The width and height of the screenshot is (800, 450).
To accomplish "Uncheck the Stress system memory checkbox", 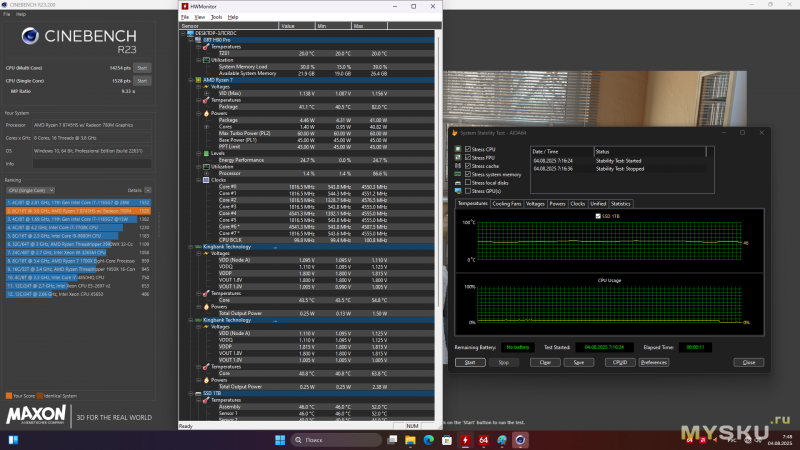I will pos(468,174).
